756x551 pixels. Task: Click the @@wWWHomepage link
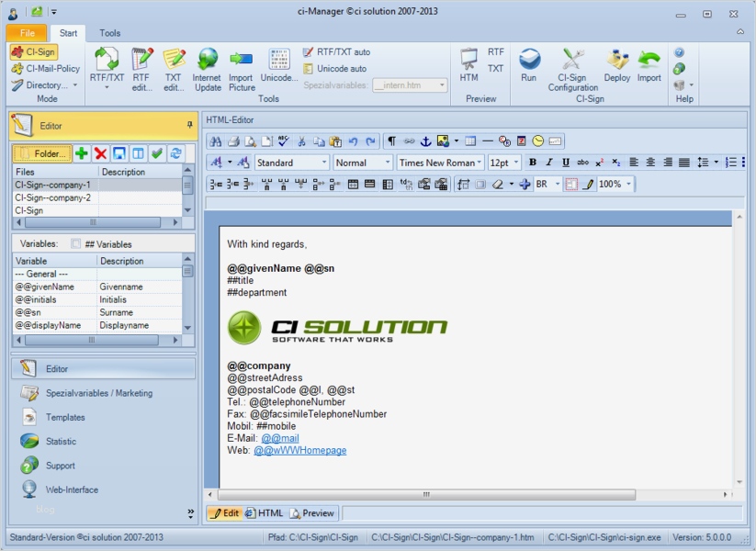click(x=299, y=450)
